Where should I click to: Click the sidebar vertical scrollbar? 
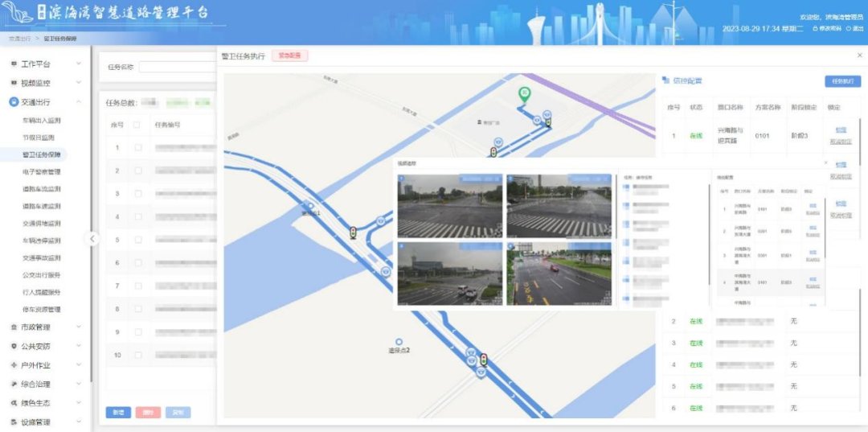[x=92, y=221]
